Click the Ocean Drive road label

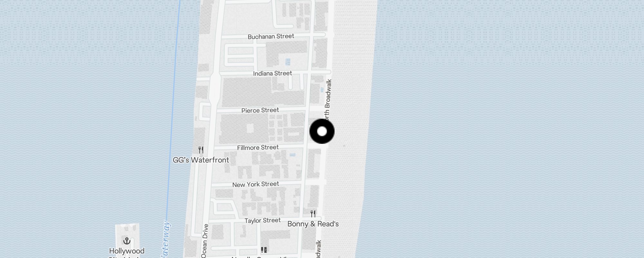(205, 241)
